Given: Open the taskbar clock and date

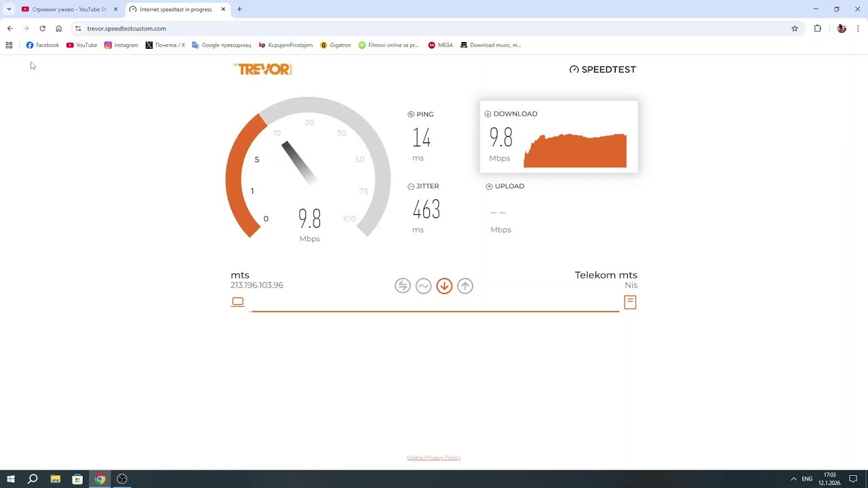Looking at the screenshot, I should (x=829, y=479).
